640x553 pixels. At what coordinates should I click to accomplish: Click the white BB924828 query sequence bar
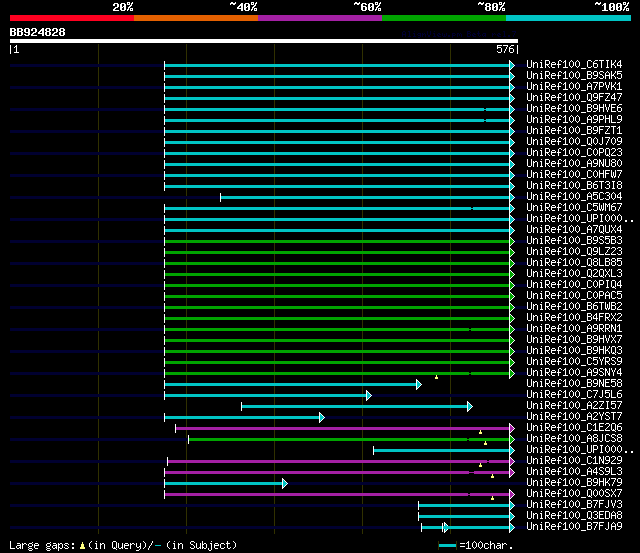(264, 41)
